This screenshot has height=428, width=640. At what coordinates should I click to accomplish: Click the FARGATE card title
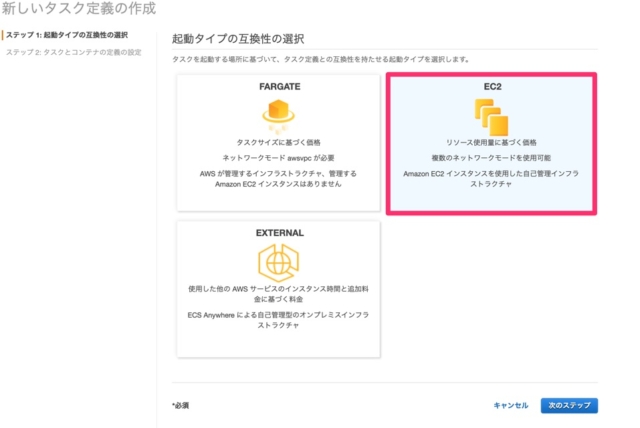coord(280,86)
